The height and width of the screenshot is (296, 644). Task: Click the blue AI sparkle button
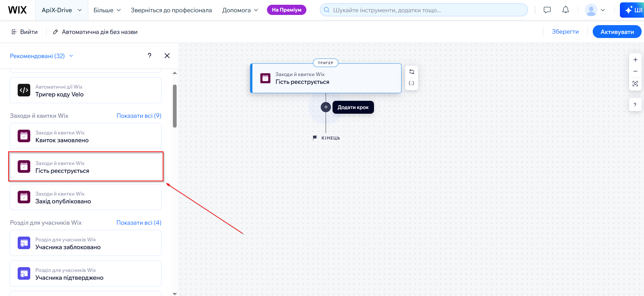click(x=632, y=10)
